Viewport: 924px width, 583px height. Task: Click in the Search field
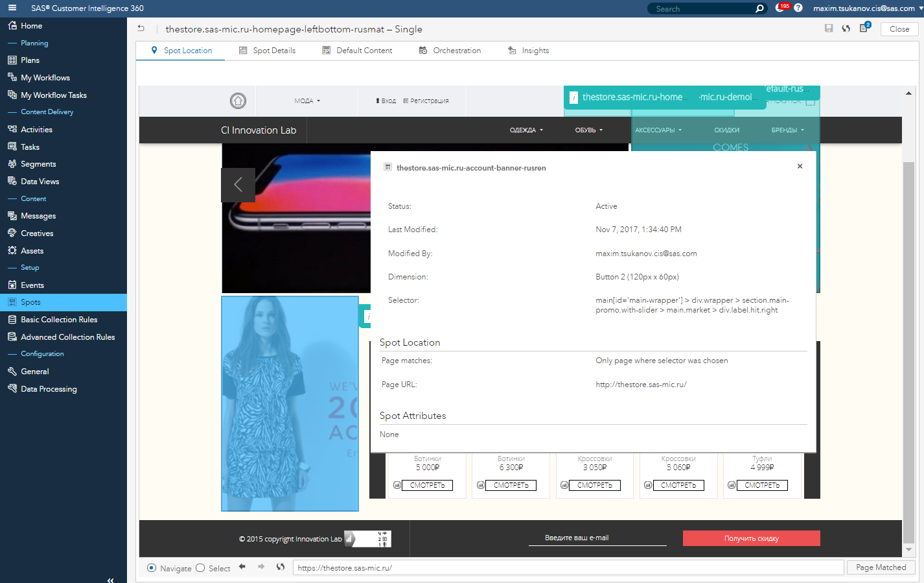click(703, 8)
